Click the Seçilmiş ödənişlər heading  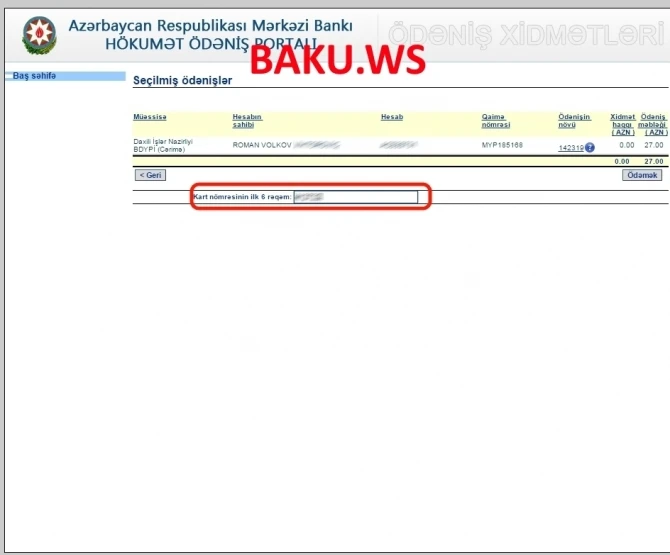pyautogui.click(x=182, y=80)
